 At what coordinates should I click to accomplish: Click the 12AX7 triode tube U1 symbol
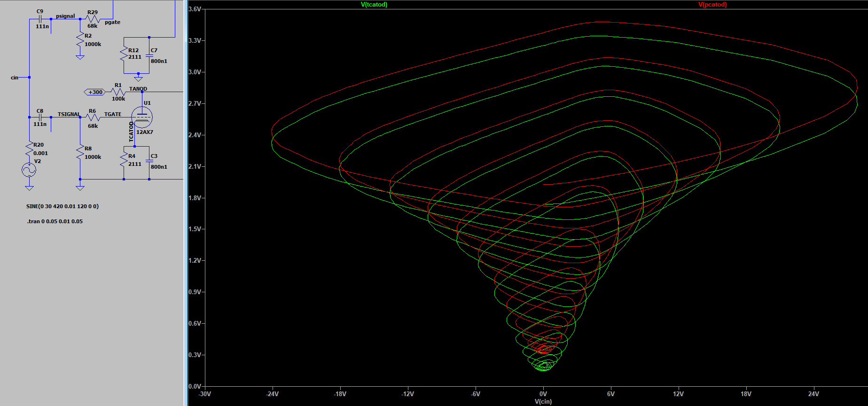pyautogui.click(x=141, y=117)
